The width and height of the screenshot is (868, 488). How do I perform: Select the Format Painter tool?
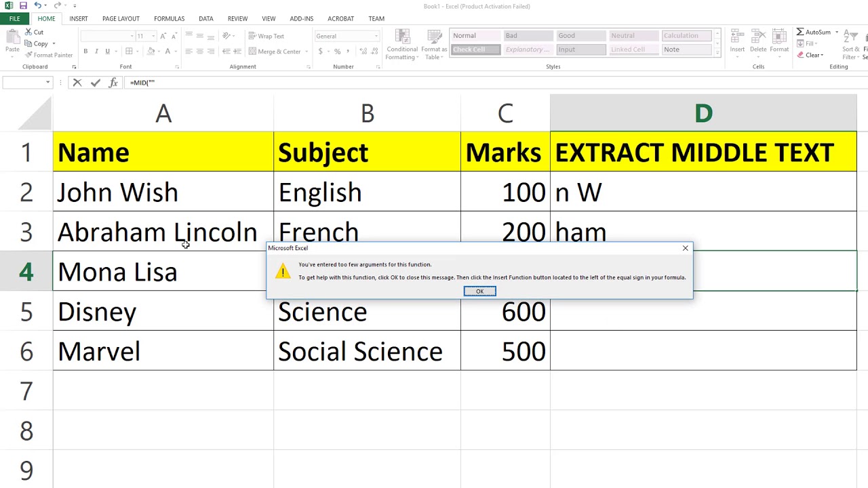coord(49,55)
